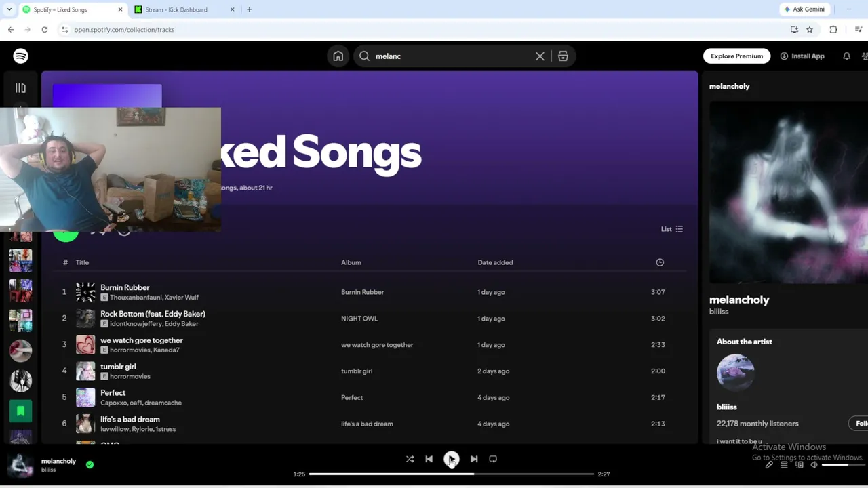Open the 'Perfect' track title
Image resolution: width=868 pixels, height=488 pixels.
(x=113, y=393)
